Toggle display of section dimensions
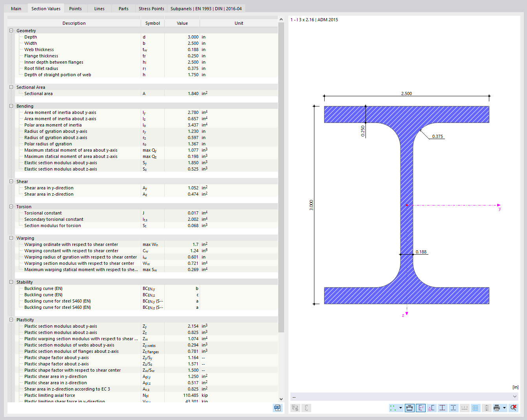 pos(409,408)
